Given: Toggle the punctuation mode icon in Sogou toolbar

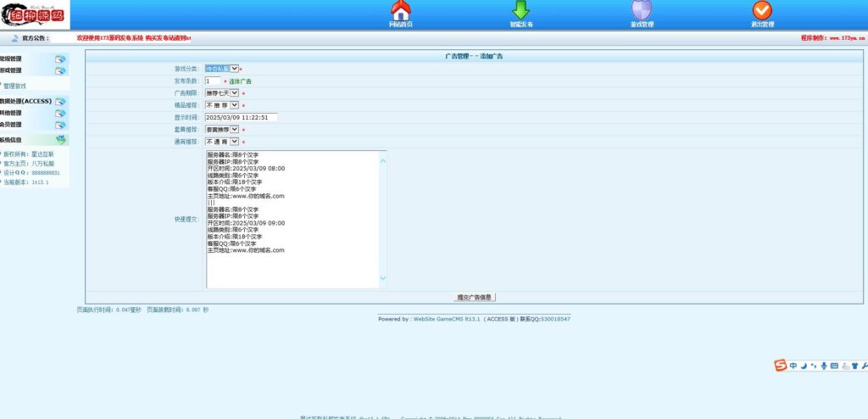Looking at the screenshot, I should pyautogui.click(x=814, y=366).
